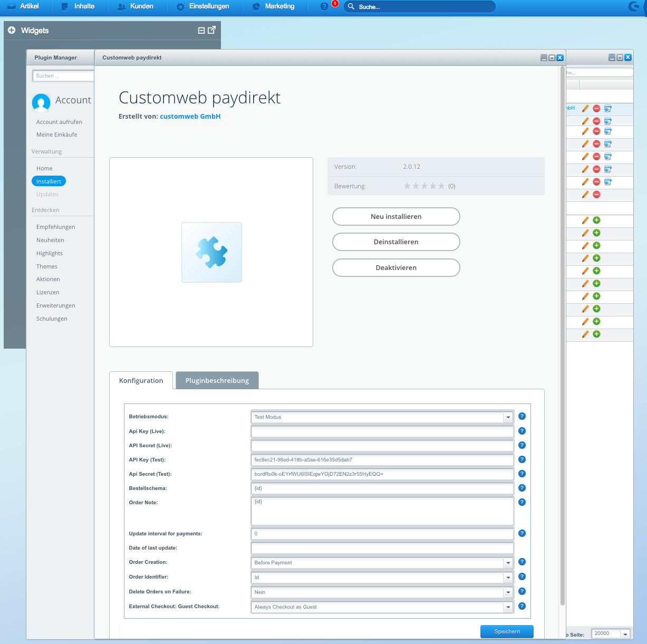This screenshot has width=647, height=644.
Task: Click the rating stars under Bewertung
Action: [x=424, y=186]
